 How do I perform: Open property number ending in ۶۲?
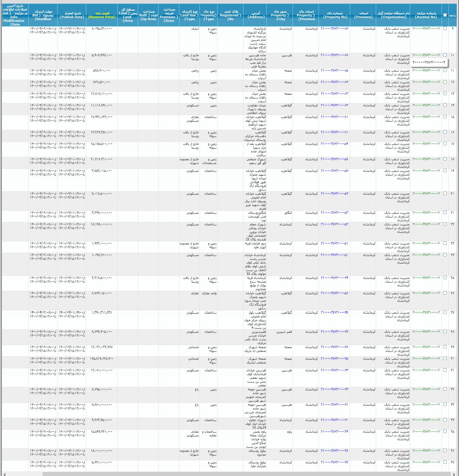[x=335, y=105]
